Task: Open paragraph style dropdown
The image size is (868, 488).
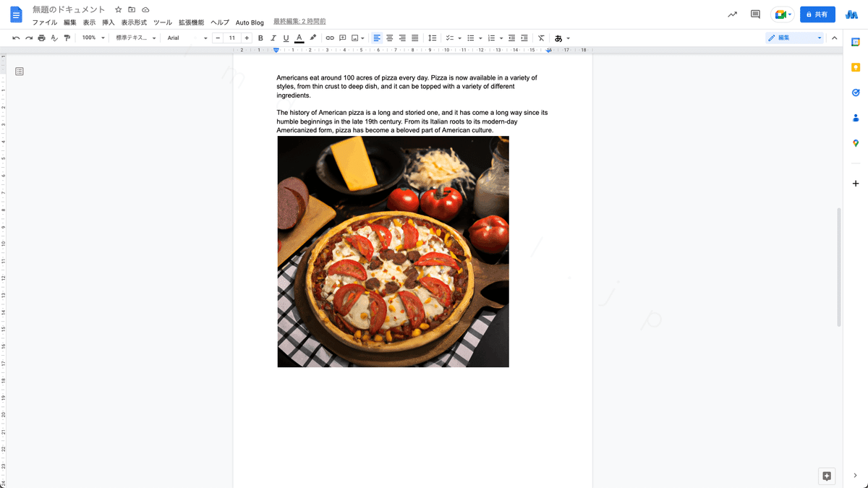Action: click(x=136, y=38)
